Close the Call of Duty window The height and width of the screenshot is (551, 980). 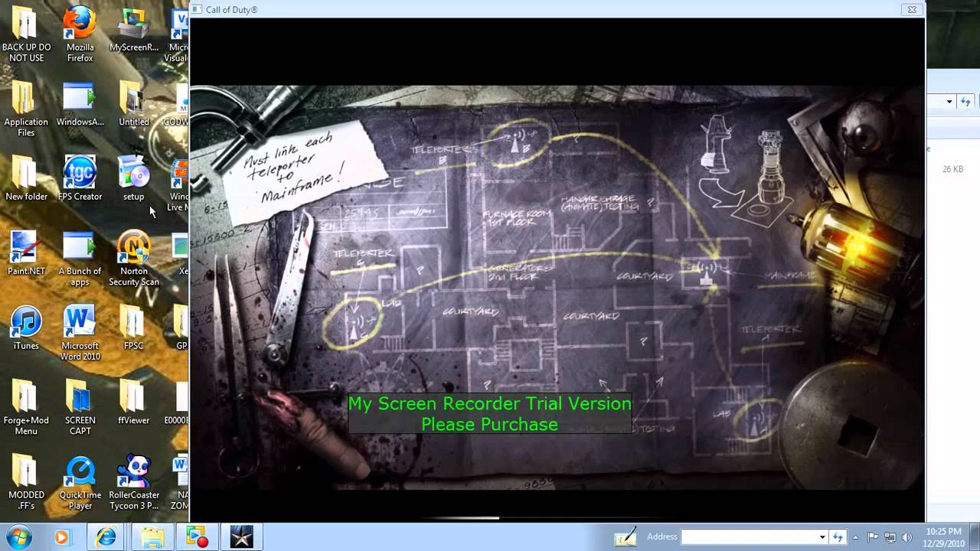pyautogui.click(x=911, y=10)
